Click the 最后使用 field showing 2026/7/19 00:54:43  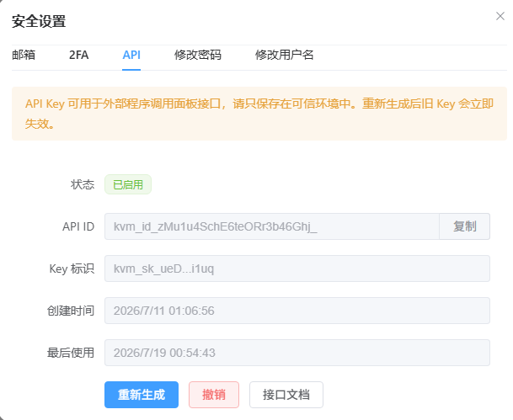coord(297,353)
